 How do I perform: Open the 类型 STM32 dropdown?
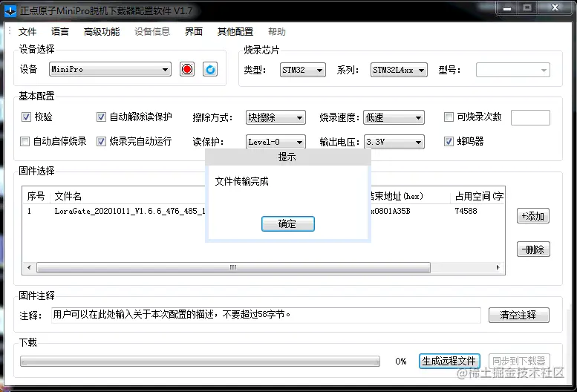click(302, 70)
